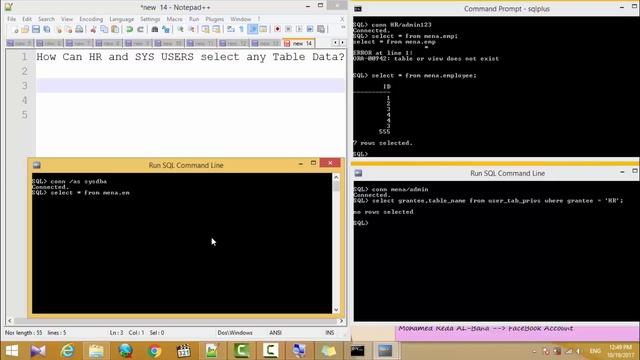Open the File menu in Notepad++

(x=11, y=19)
